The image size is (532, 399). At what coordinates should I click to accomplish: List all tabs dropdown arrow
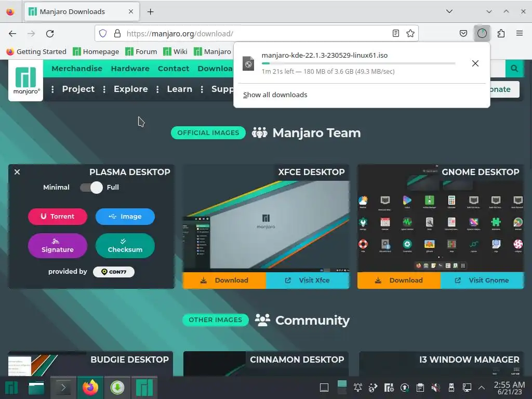point(449,11)
